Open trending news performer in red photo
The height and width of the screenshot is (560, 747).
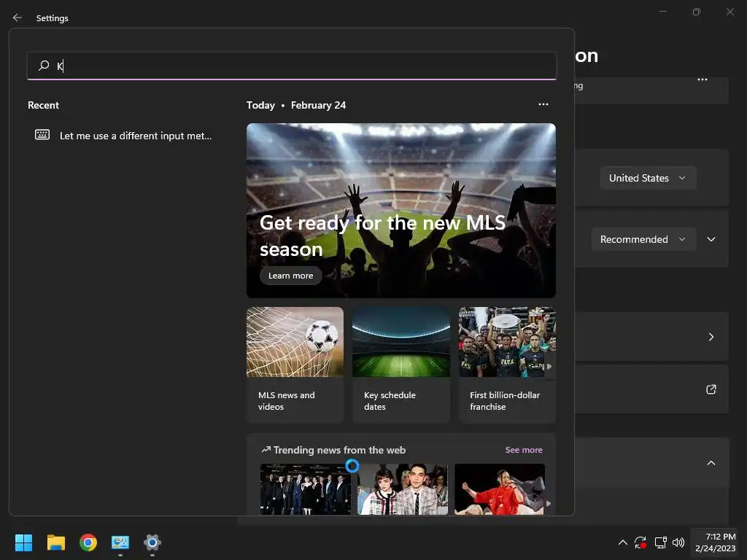coord(499,489)
